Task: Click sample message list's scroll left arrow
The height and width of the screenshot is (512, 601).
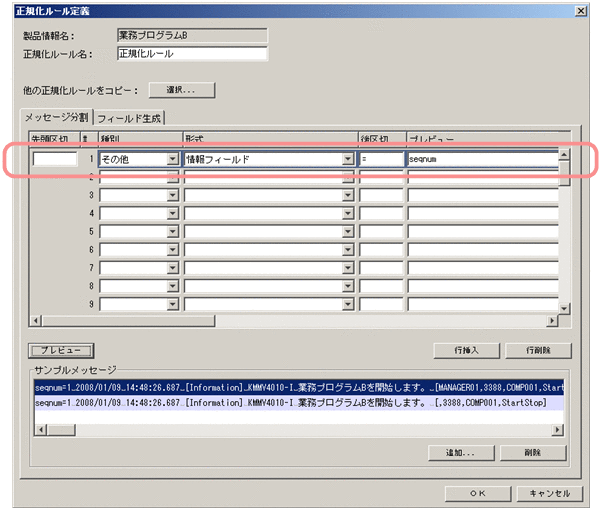Action: pyautogui.click(x=39, y=429)
